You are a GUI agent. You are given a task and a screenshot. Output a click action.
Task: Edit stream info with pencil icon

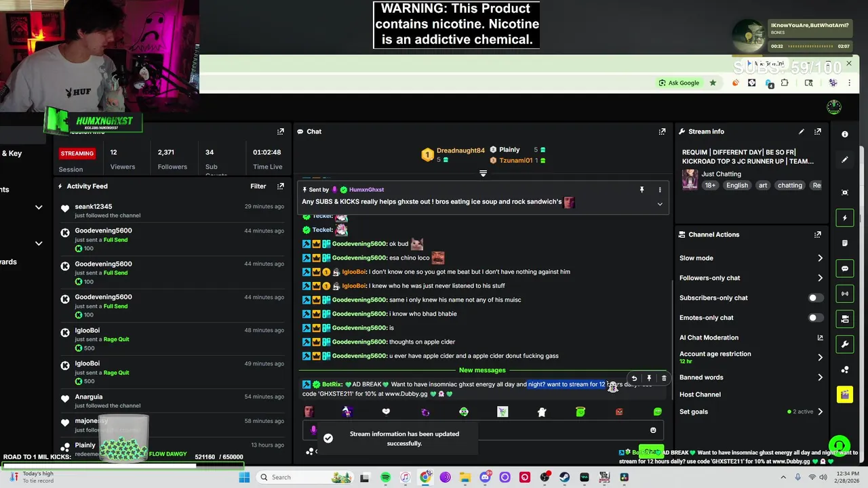[x=802, y=131]
